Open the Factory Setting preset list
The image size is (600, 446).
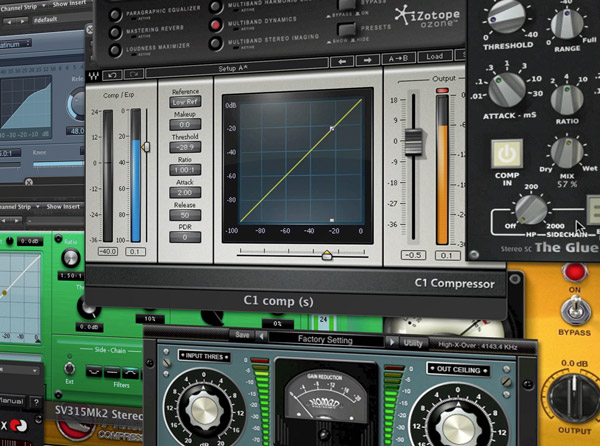pos(325,340)
